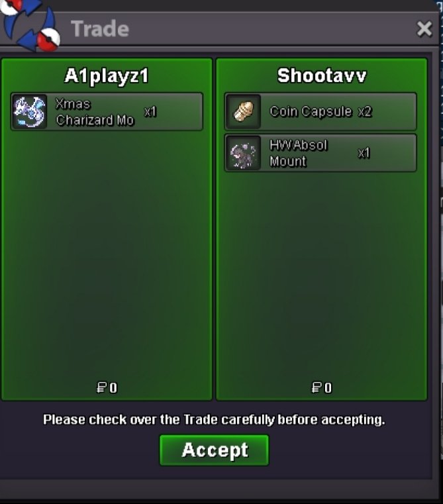Click the check-trade-carefully warning message

coord(214,420)
